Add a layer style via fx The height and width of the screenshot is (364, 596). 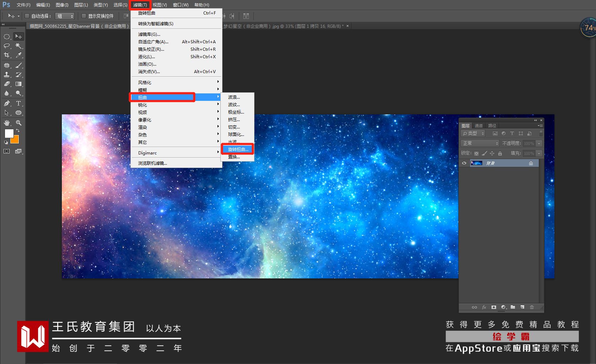(484, 307)
